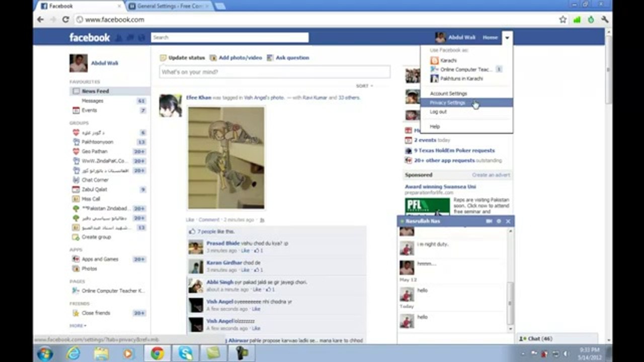Start a video call with Nasrullah Nas
The height and width of the screenshot is (362, 644).
(x=489, y=221)
